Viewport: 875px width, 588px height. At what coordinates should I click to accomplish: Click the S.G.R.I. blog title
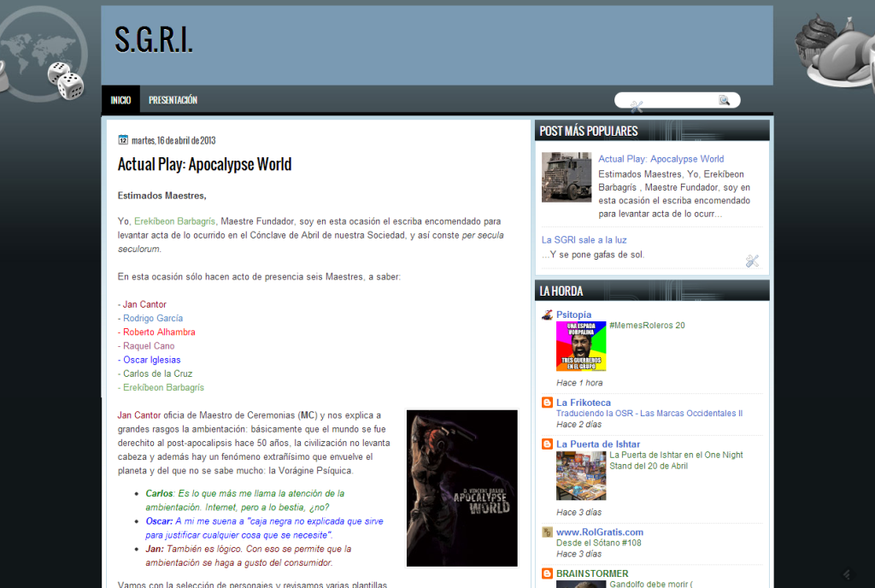pyautogui.click(x=154, y=40)
